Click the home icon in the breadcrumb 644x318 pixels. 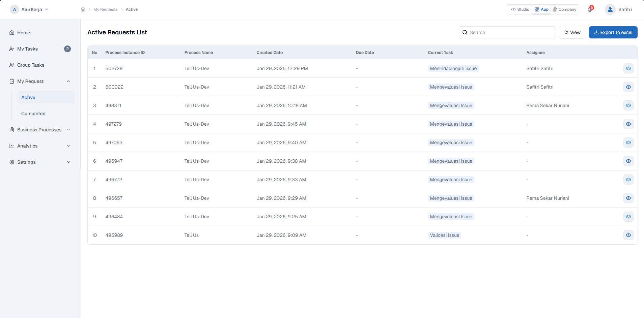pyautogui.click(x=83, y=9)
